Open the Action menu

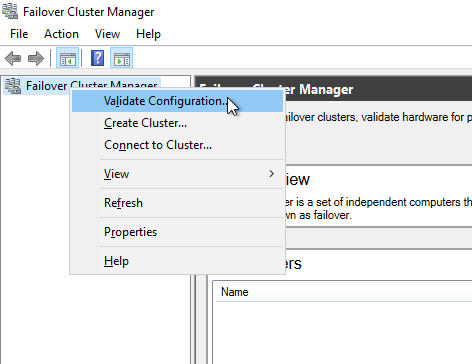(61, 34)
